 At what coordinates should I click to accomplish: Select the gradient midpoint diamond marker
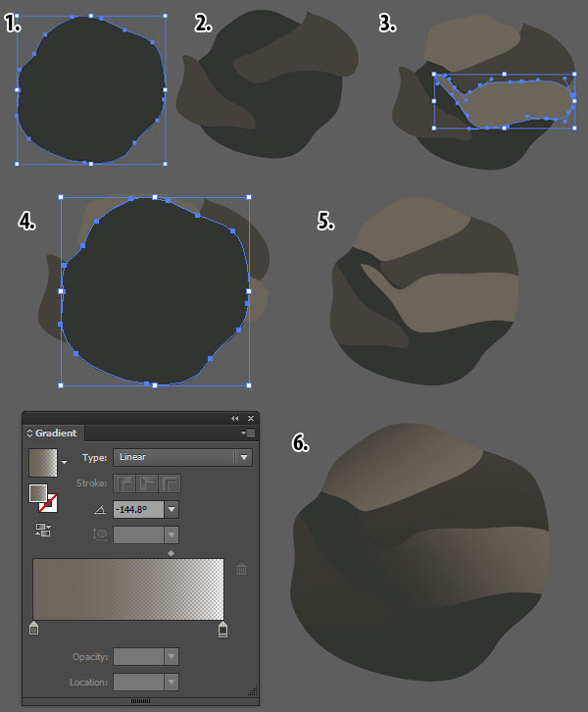click(x=171, y=553)
